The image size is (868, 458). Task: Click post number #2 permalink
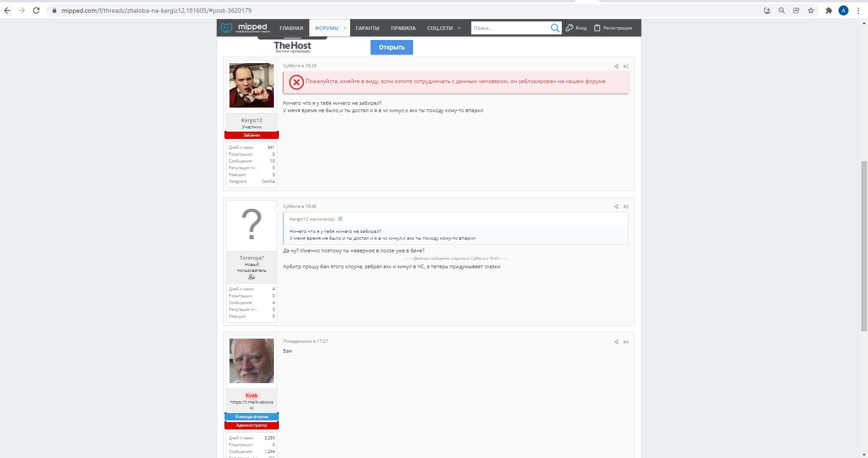point(626,66)
